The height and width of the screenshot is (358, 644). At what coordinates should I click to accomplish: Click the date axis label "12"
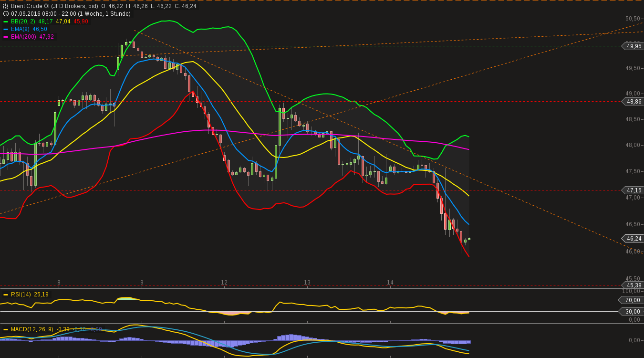point(224,283)
